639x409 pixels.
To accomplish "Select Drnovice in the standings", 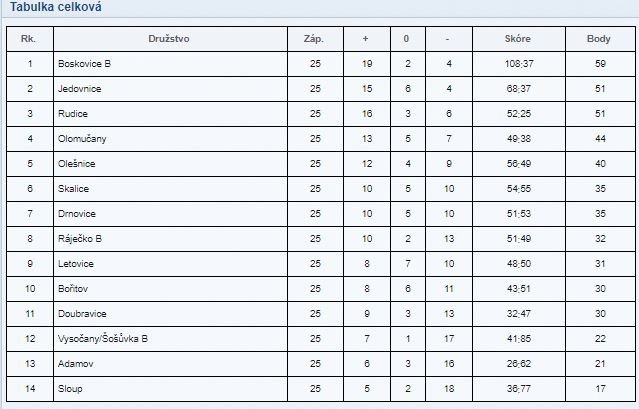I will [77, 214].
